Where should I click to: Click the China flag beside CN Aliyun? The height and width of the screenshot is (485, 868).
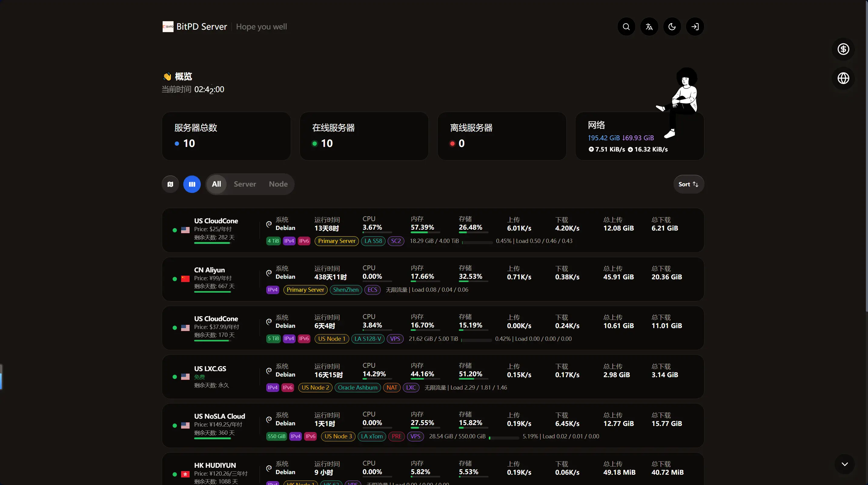(185, 279)
